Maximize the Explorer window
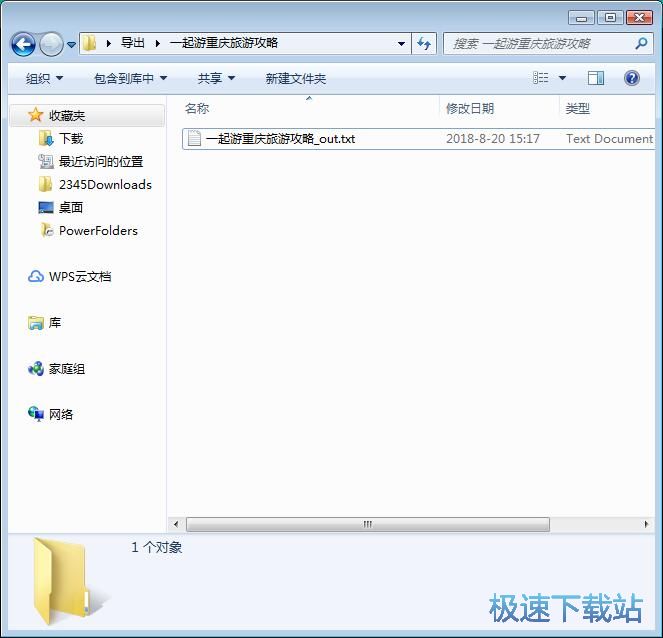The image size is (663, 638). point(610,18)
